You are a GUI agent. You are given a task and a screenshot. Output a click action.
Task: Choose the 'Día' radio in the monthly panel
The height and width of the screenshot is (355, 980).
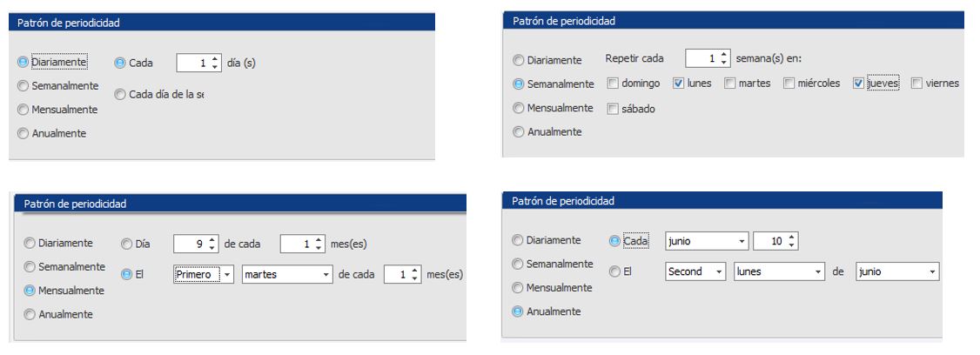click(127, 244)
